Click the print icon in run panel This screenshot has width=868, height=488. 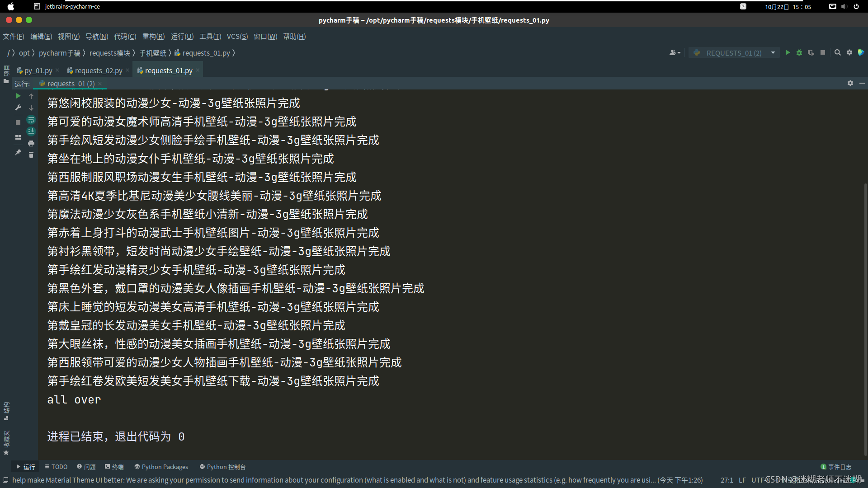pyautogui.click(x=31, y=143)
